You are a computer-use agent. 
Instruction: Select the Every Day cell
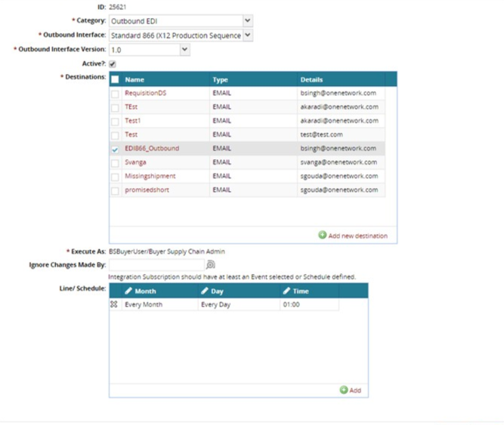click(x=239, y=304)
